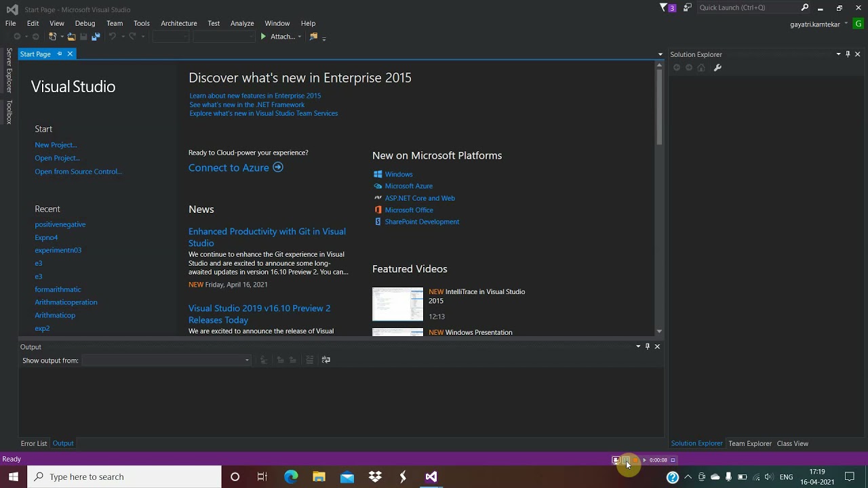Expand the New Project dropdown arrow

tap(62, 37)
